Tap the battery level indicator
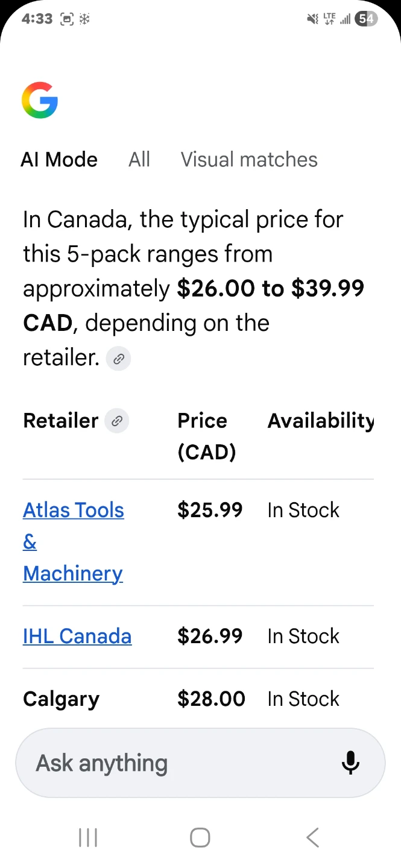 366,19
